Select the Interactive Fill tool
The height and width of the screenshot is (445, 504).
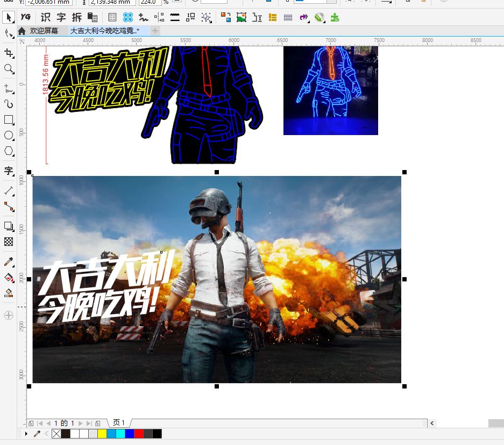[x=9, y=278]
